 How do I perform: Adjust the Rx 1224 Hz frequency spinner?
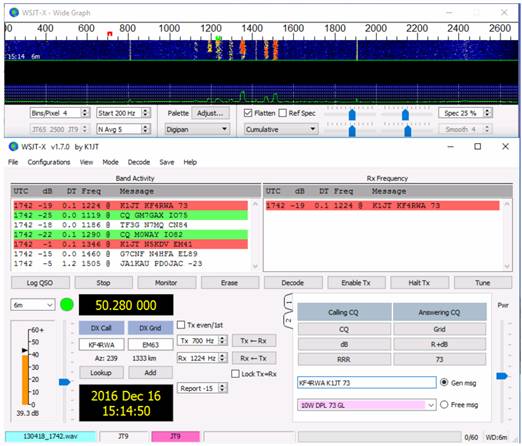222,358
